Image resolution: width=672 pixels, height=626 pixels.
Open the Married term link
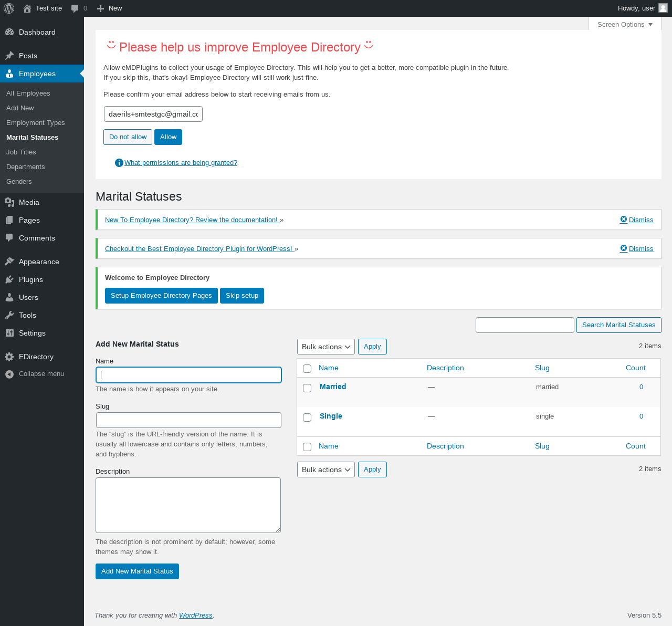pos(333,387)
